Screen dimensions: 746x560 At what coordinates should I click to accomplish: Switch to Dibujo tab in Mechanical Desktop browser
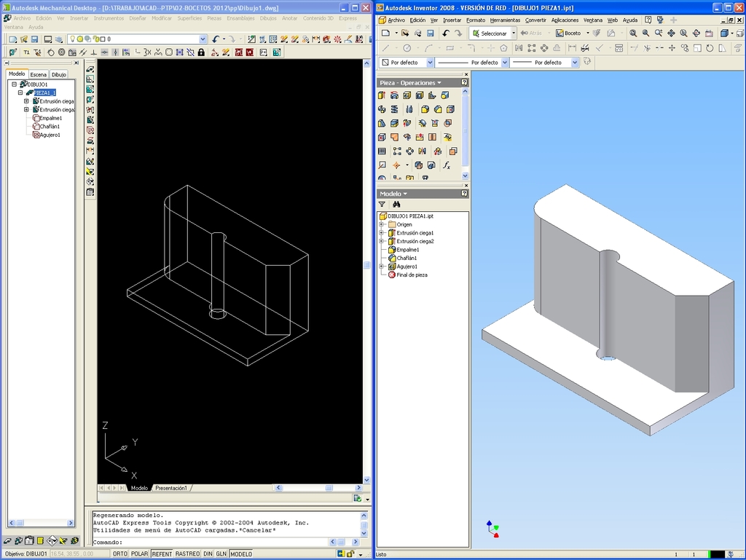click(x=59, y=74)
